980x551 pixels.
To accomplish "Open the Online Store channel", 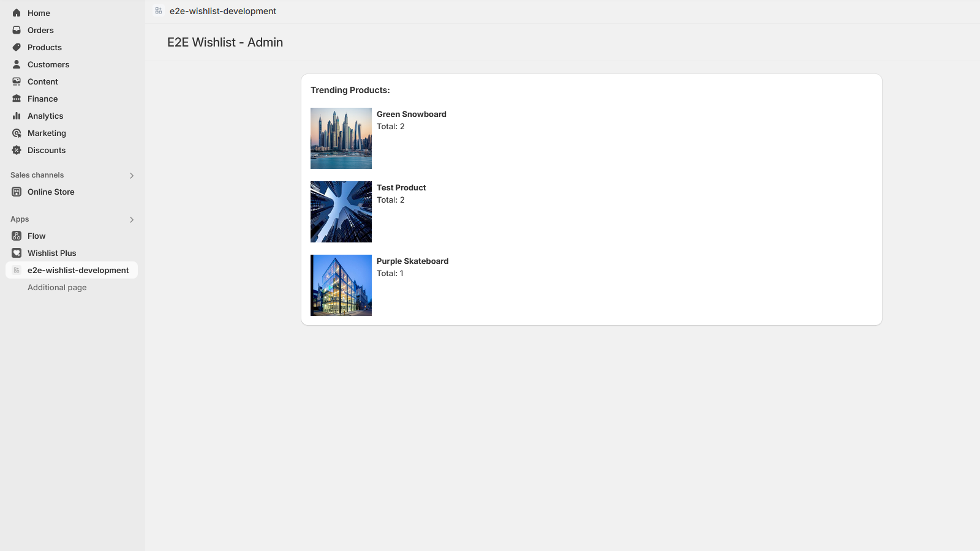I will point(72,192).
